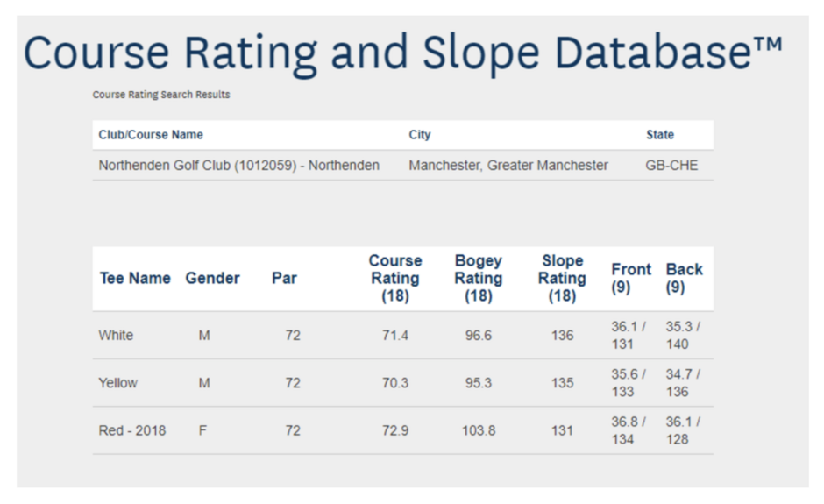The height and width of the screenshot is (504, 824).
Task: Click the Tee Name column header
Action: 135,278
